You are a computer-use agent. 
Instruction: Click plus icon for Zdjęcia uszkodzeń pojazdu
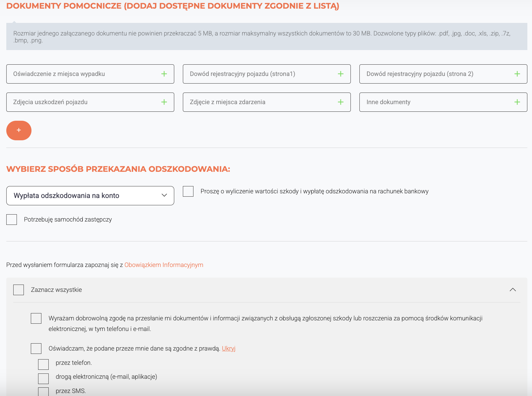pyautogui.click(x=164, y=102)
